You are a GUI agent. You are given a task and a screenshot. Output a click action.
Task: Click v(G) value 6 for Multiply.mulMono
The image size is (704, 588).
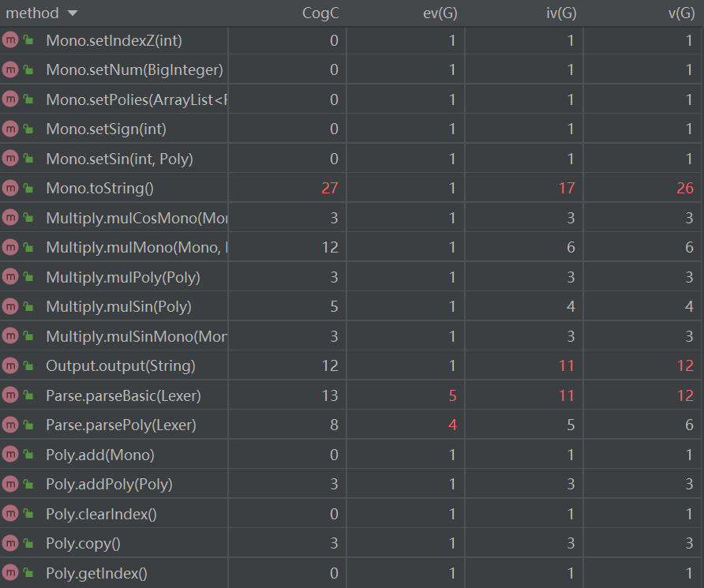[689, 247]
